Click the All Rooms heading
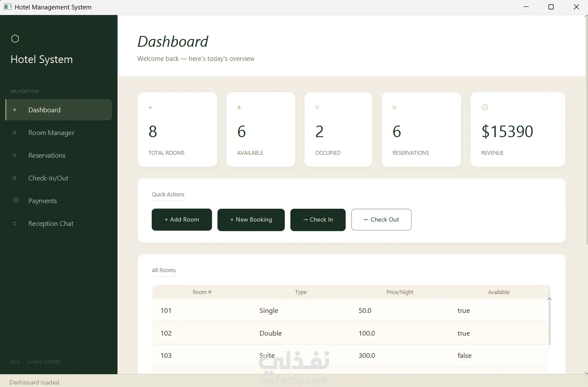The image size is (588, 387). point(164,270)
